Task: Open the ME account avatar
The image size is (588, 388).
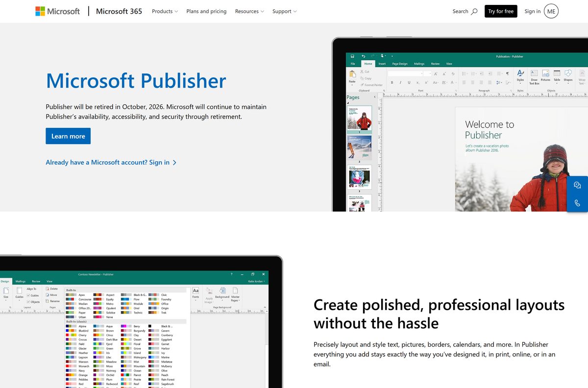Action: [551, 11]
